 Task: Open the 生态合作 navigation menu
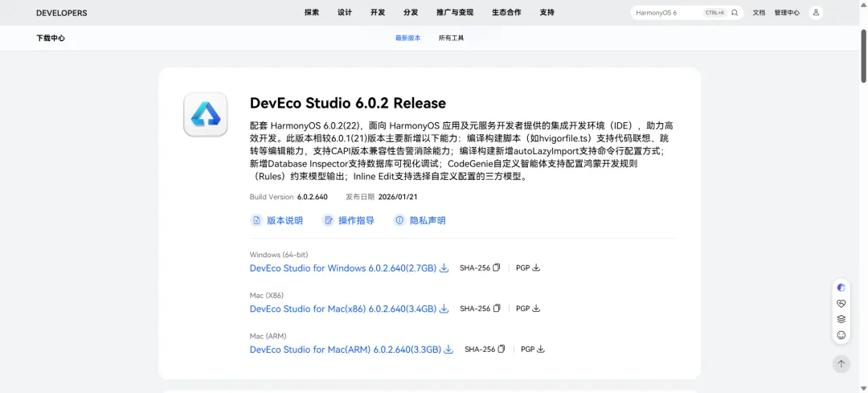[506, 12]
